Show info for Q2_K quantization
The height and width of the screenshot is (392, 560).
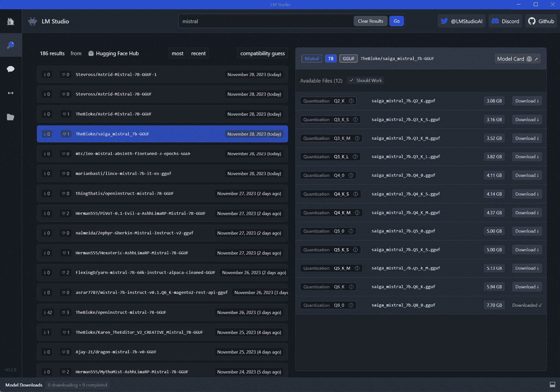coord(351,101)
